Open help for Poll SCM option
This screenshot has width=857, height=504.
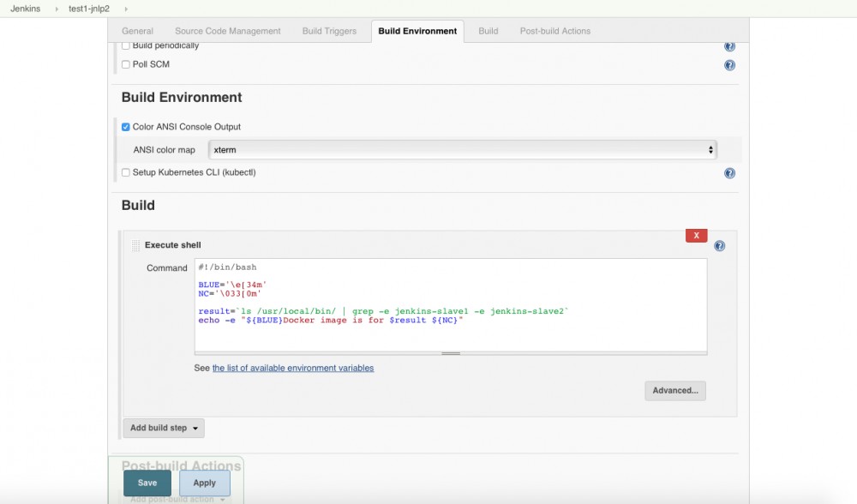click(x=729, y=64)
